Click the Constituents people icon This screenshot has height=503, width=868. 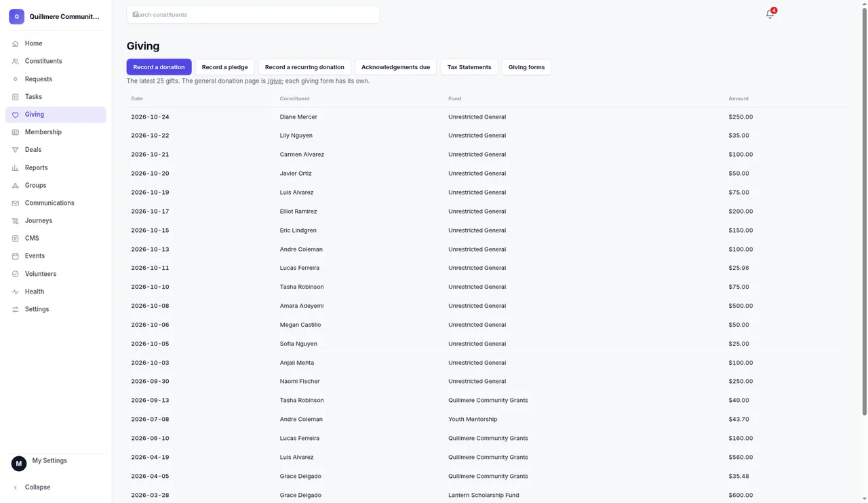tap(16, 61)
